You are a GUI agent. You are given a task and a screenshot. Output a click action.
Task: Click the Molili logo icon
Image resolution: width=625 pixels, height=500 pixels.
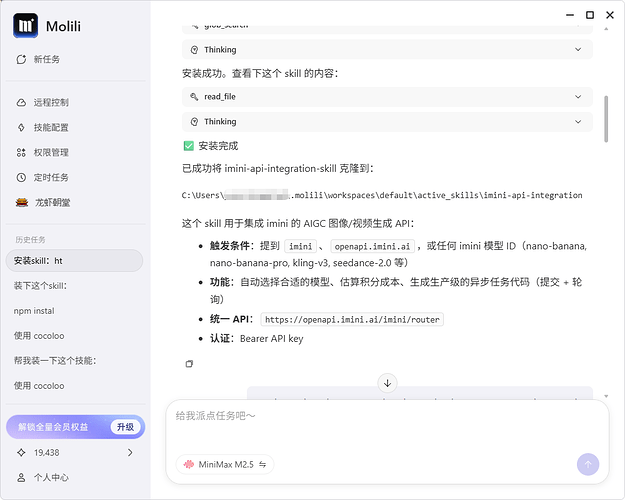pyautogui.click(x=26, y=26)
